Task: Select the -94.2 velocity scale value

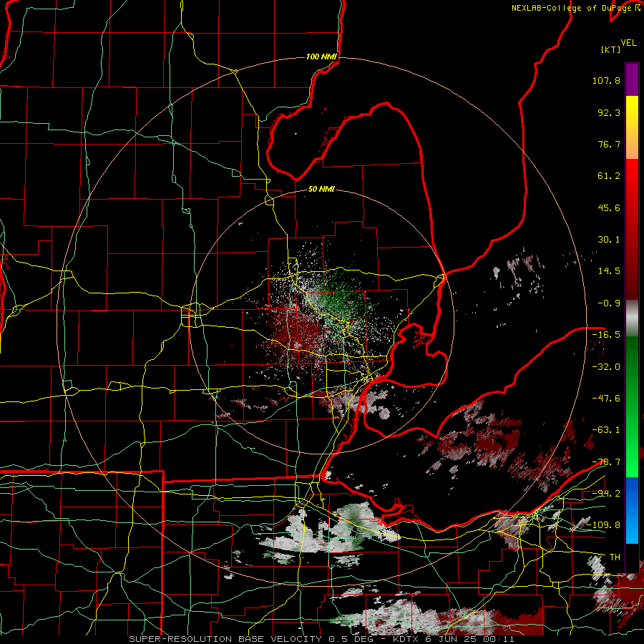Action: (x=606, y=493)
